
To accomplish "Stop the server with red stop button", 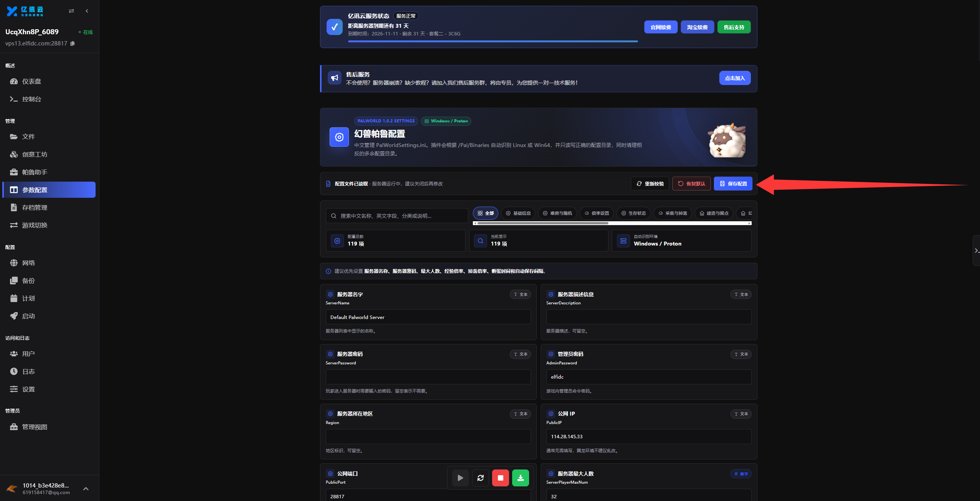I will pyautogui.click(x=500, y=478).
